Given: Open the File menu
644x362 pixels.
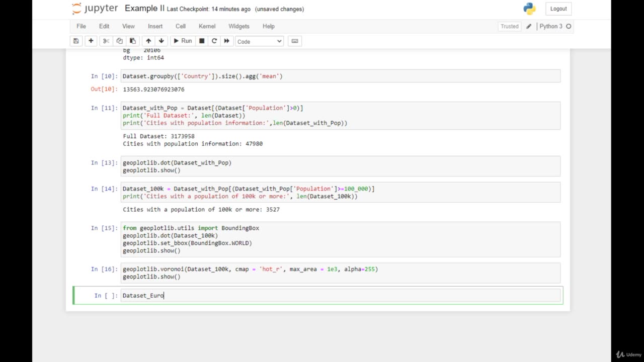Looking at the screenshot, I should tap(81, 26).
